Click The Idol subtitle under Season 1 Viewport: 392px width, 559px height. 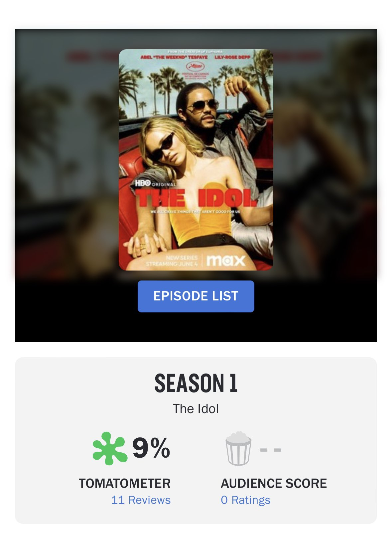(196, 409)
